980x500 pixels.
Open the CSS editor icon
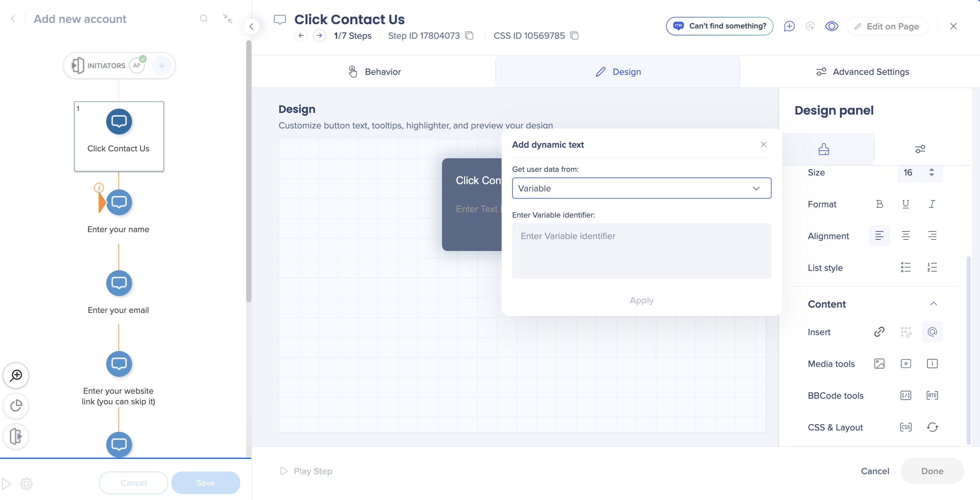point(906,427)
